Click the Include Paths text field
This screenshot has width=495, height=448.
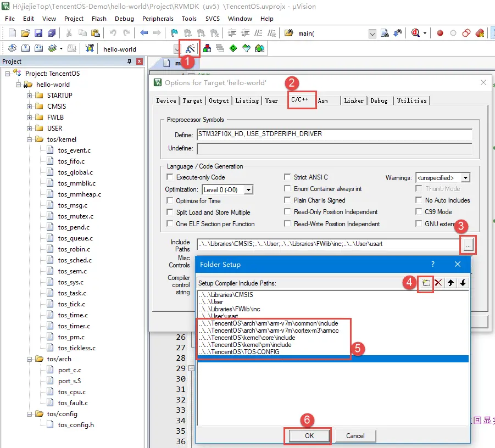(328, 244)
